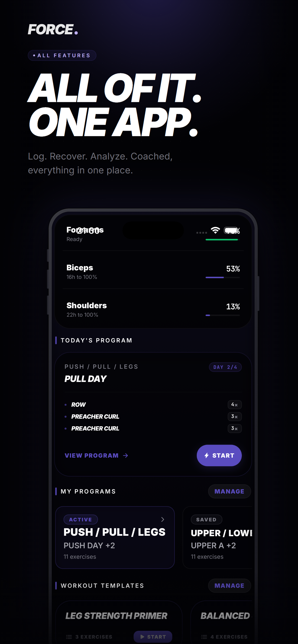The image size is (298, 644).
Task: Click the FORCE logo at top
Action: [x=53, y=29]
